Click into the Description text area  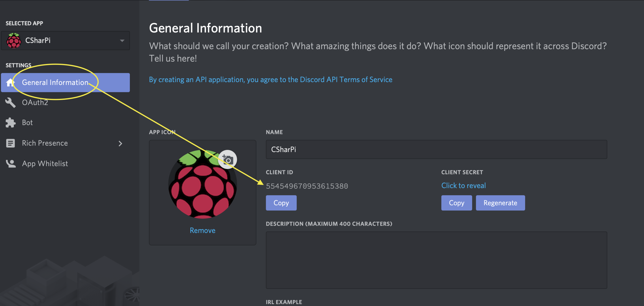click(436, 260)
